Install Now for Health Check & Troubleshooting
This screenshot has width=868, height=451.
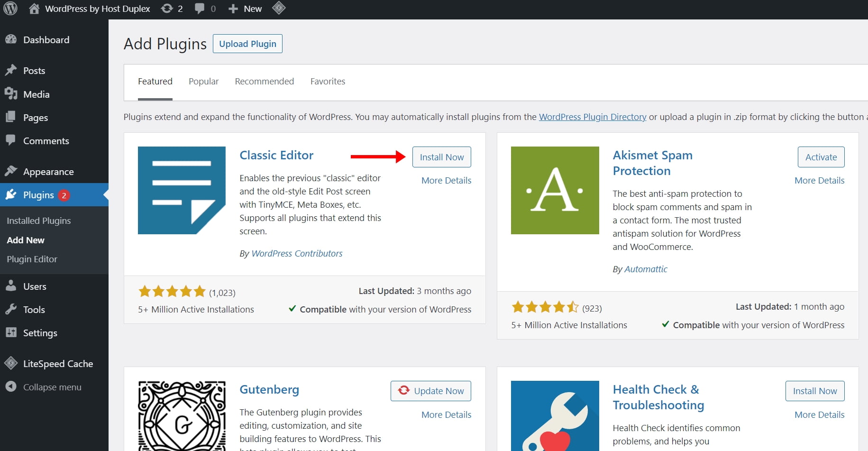(815, 391)
